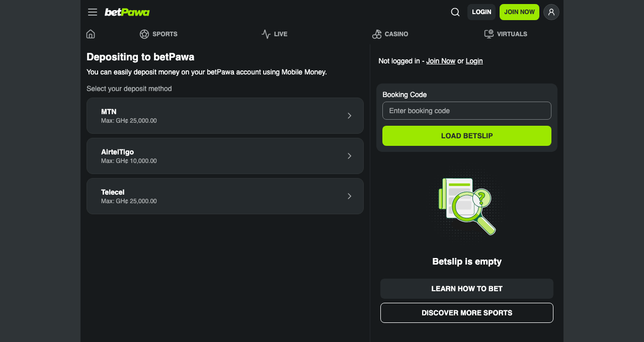Click LEARN HOW TO BET

coord(467,289)
